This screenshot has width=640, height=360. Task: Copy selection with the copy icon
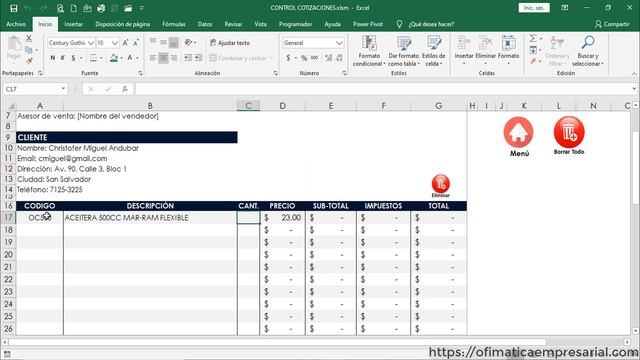29,50
